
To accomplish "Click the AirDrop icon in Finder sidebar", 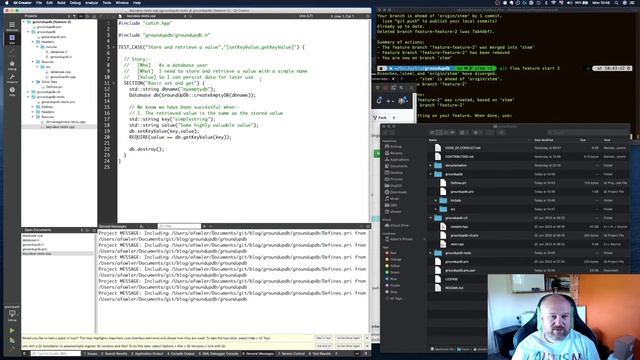I will click(x=387, y=147).
